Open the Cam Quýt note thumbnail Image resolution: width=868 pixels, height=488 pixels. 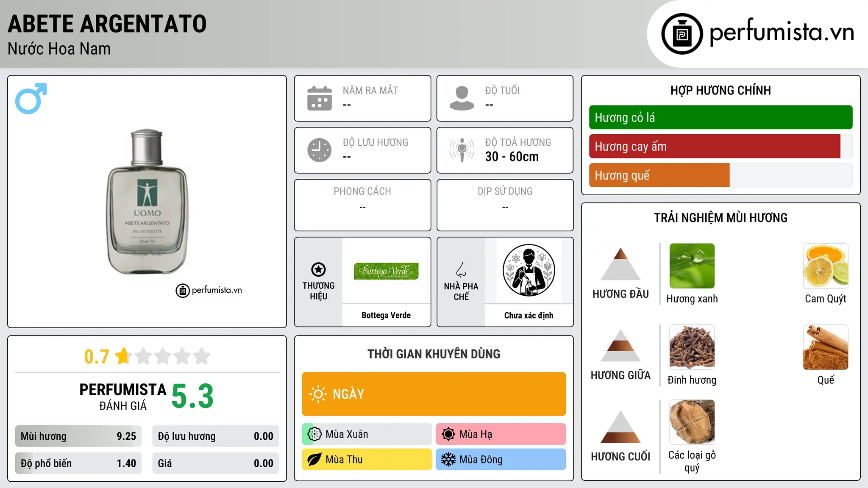[826, 266]
